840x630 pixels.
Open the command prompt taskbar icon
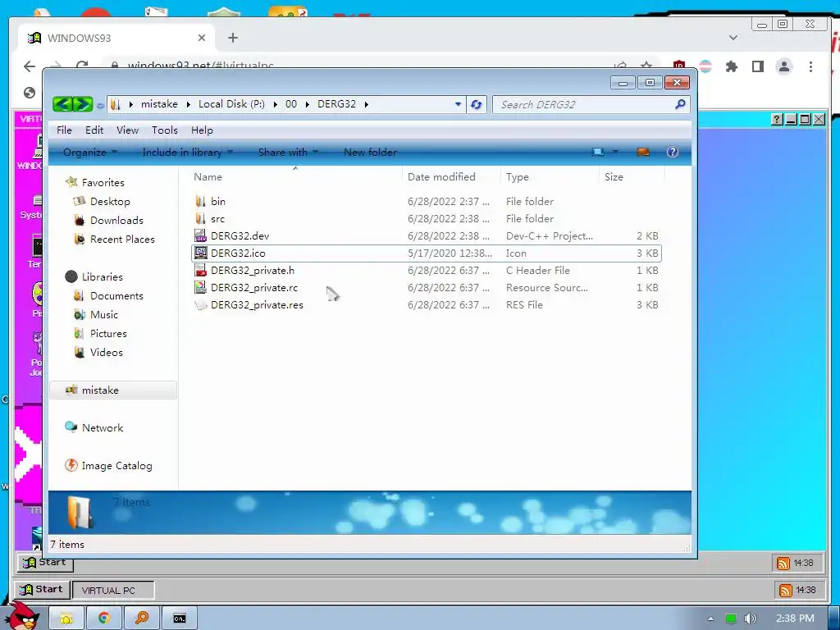coord(180,619)
